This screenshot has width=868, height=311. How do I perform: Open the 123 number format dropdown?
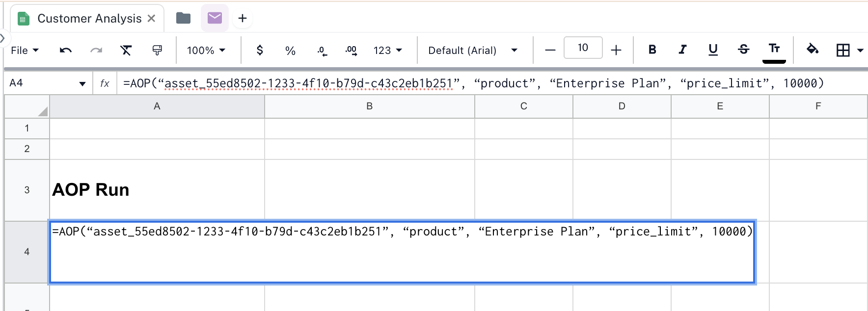387,50
